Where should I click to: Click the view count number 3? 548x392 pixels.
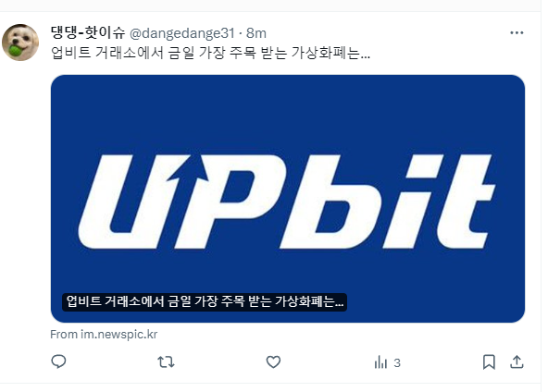point(397,363)
